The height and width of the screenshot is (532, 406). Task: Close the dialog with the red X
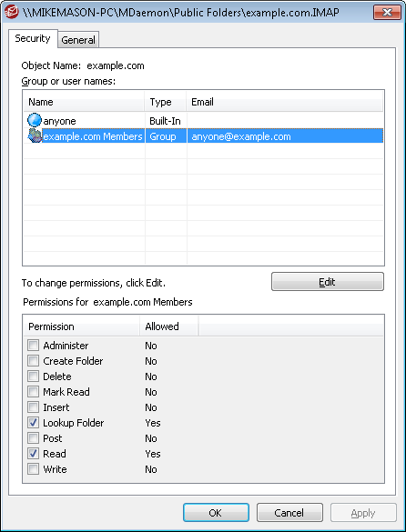click(x=387, y=13)
